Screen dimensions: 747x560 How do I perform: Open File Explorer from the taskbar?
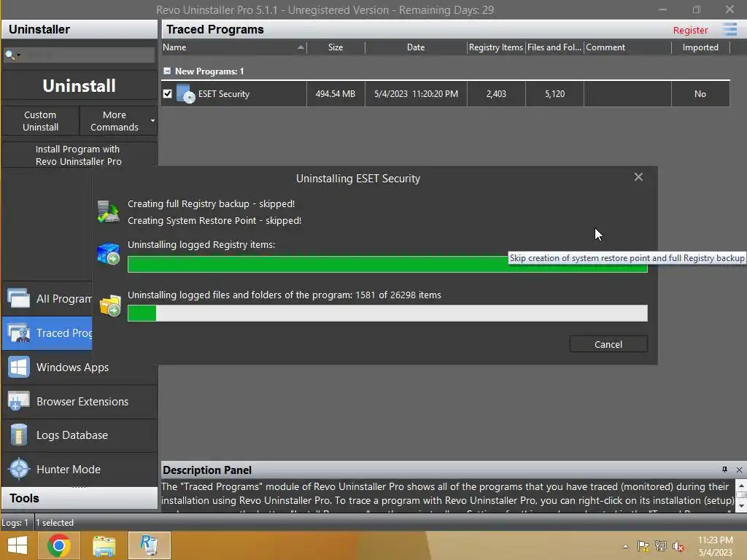pyautogui.click(x=104, y=545)
